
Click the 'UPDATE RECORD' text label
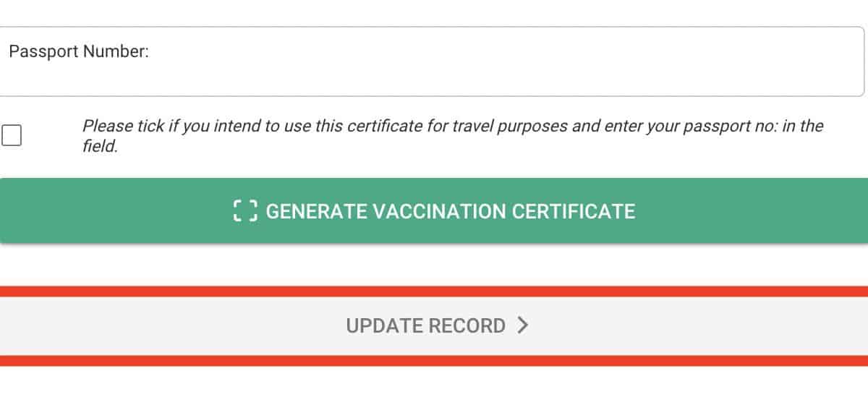[x=425, y=325]
